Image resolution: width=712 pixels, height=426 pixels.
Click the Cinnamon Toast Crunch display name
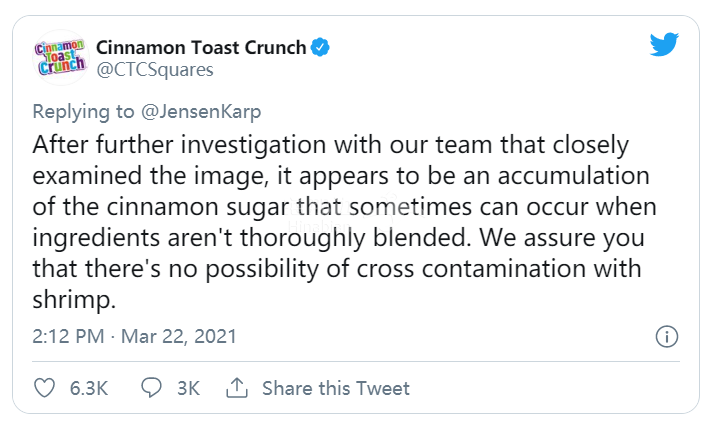pyautogui.click(x=201, y=47)
